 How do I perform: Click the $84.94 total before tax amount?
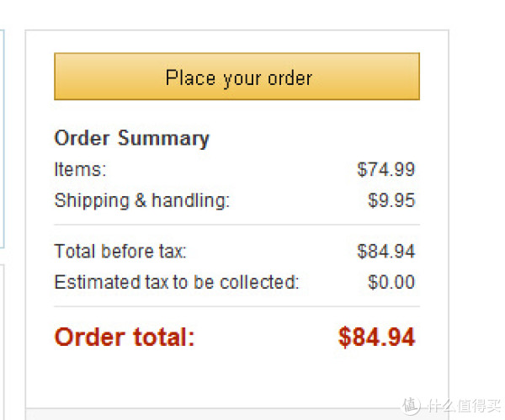click(385, 251)
